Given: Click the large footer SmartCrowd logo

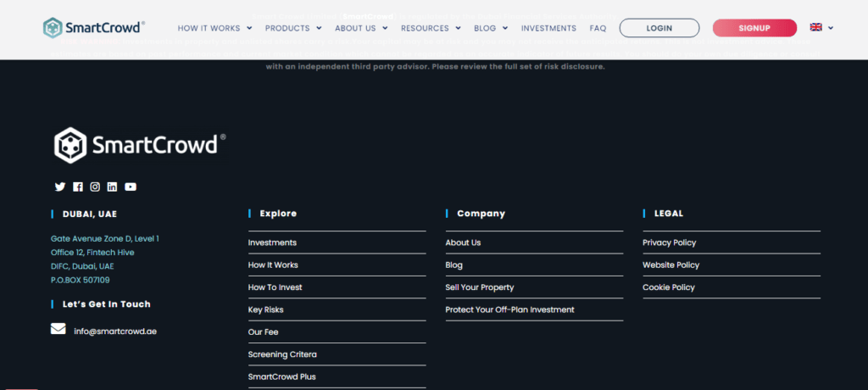Looking at the screenshot, I should point(140,145).
